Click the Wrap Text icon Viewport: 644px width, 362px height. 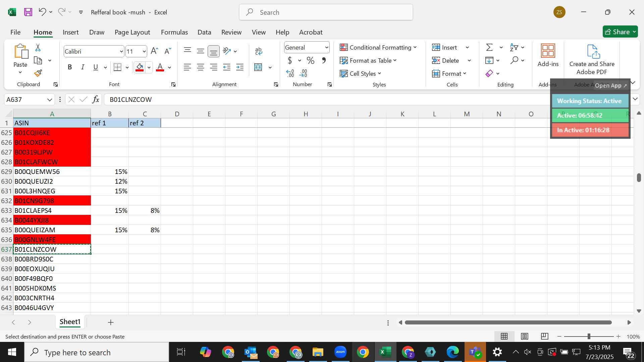pos(258,51)
